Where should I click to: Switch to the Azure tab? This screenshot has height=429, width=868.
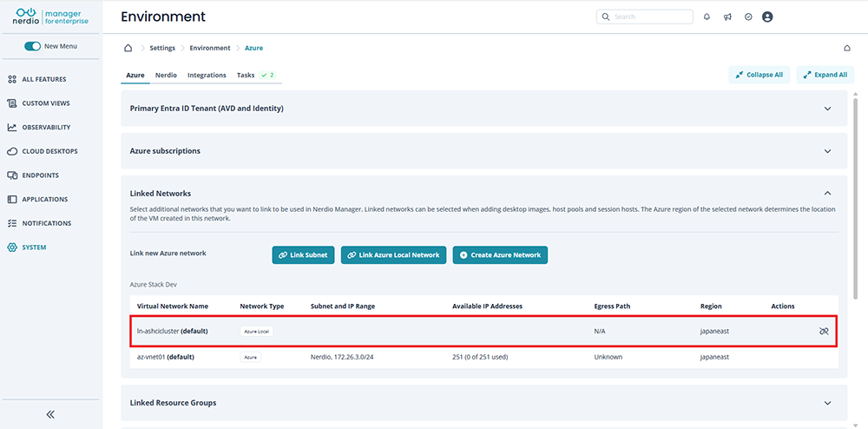[135, 76]
